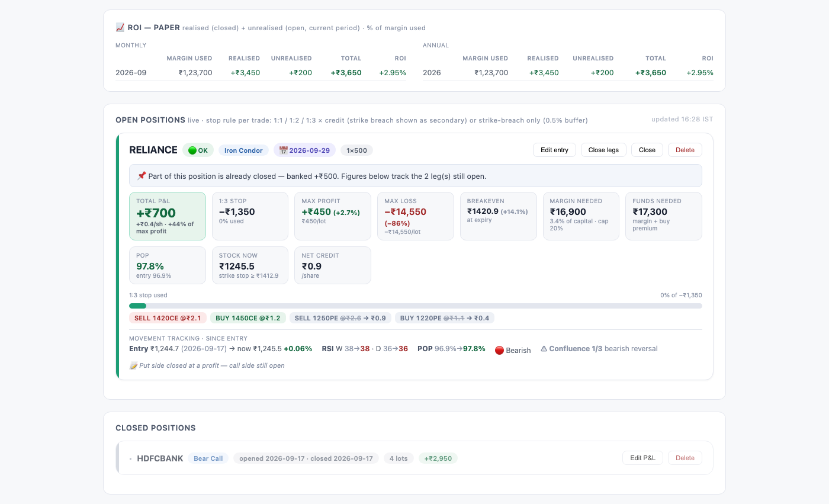This screenshot has height=504, width=829.
Task: Click the 2026-09 monthly period cell
Action: (131, 73)
